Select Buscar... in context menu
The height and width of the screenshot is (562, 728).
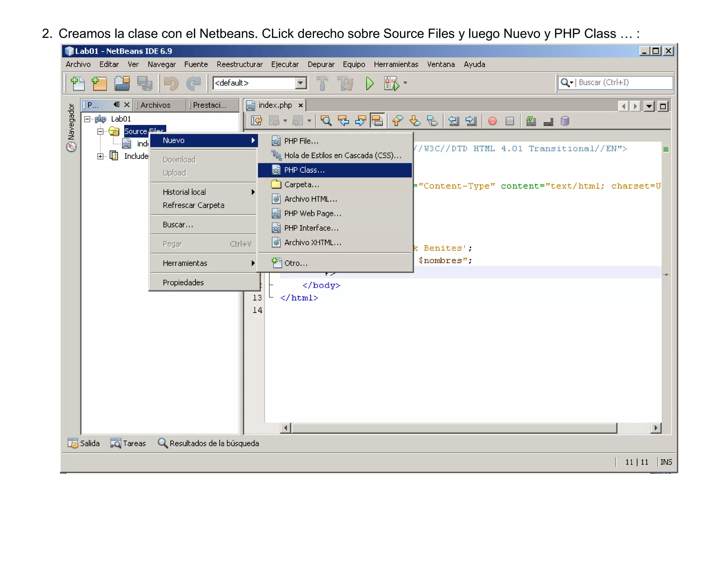point(204,225)
